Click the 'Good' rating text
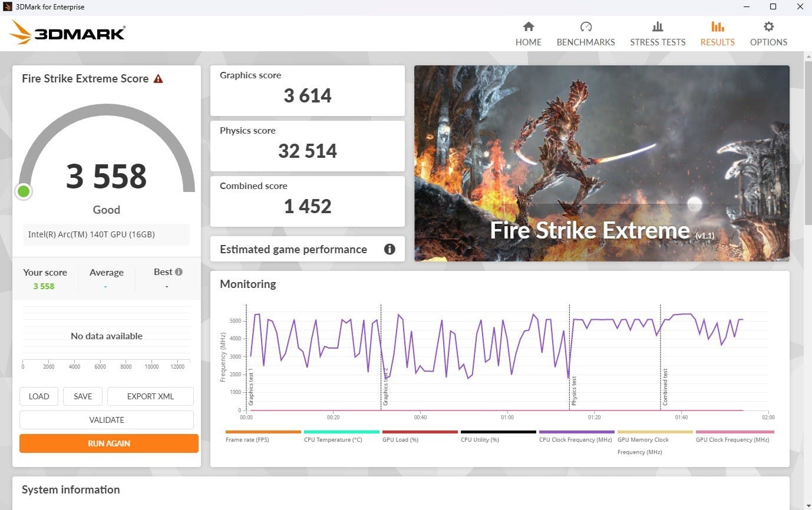 [x=107, y=210]
